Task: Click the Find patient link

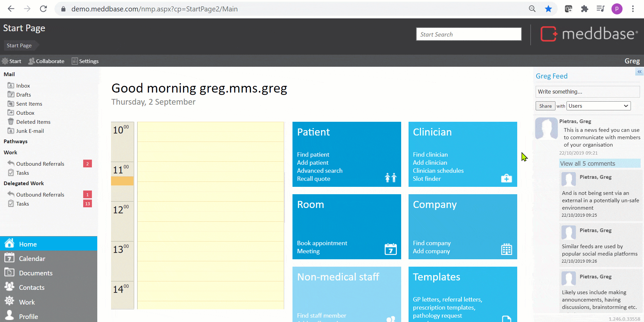Action: [x=313, y=155]
